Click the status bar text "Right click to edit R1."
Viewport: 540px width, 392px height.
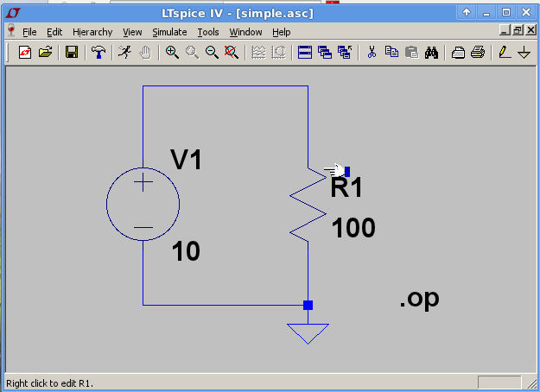click(x=49, y=383)
